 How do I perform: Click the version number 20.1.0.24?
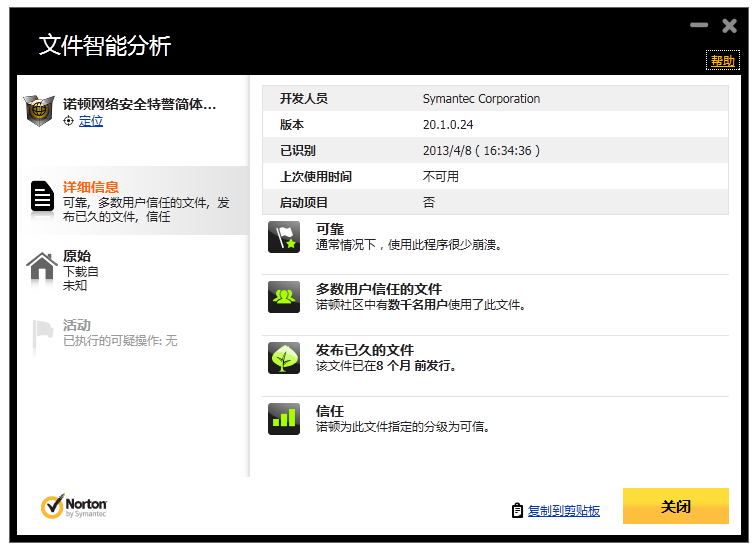tap(448, 125)
